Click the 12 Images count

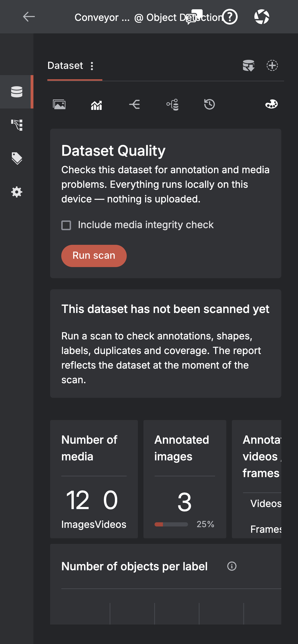pos(78,500)
